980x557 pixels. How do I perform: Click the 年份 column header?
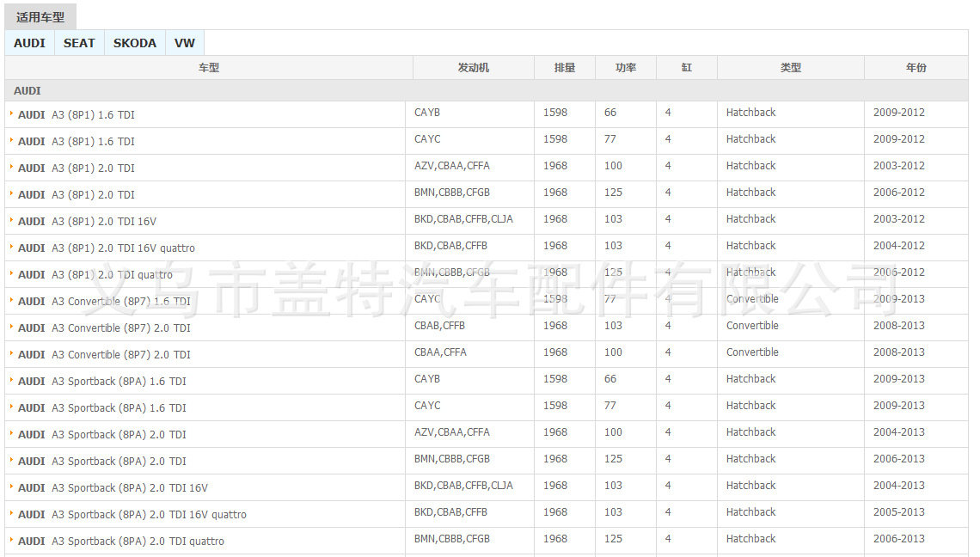point(916,68)
